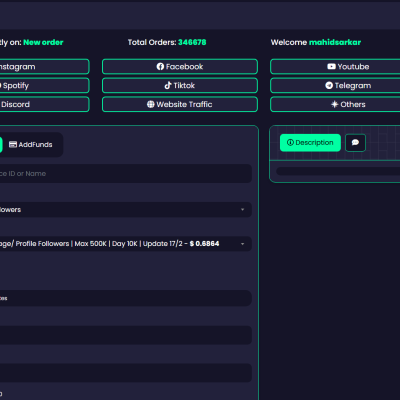
Task: Open the Facebook category button
Action: [x=180, y=67]
